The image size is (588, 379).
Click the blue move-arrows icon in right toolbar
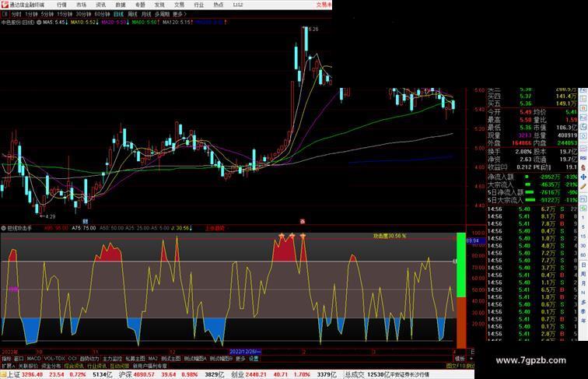pyautogui.click(x=583, y=177)
